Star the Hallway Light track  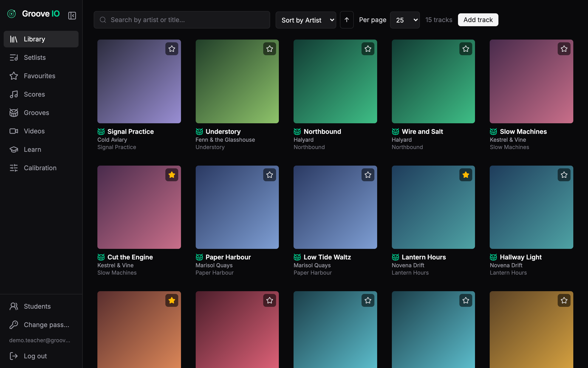[564, 175]
